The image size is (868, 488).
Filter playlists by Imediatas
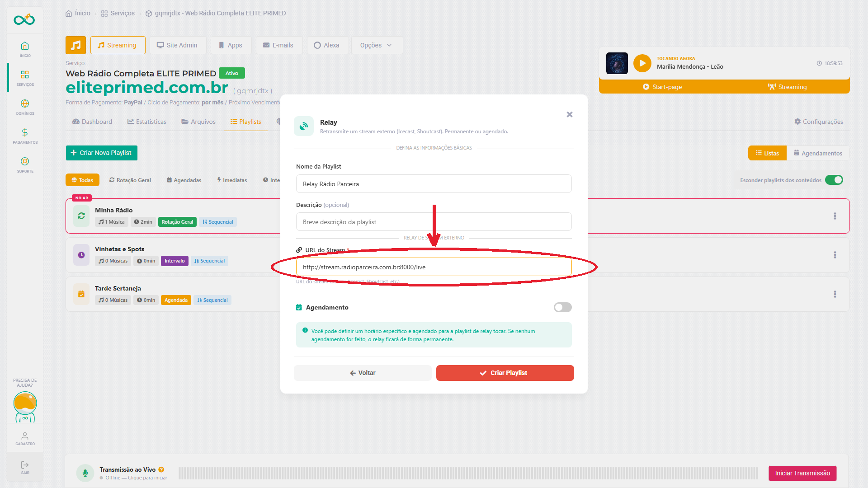point(232,180)
